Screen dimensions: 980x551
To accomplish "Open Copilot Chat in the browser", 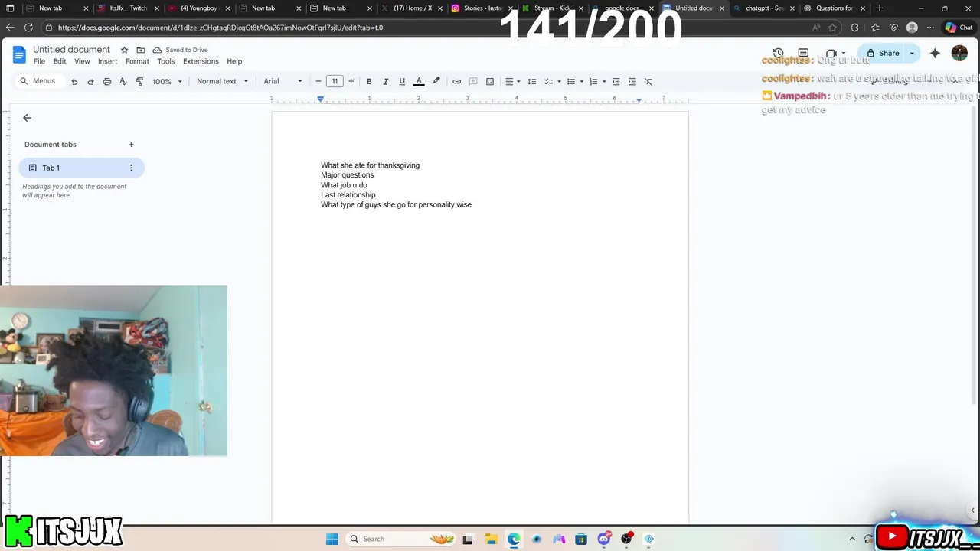I will point(959,28).
